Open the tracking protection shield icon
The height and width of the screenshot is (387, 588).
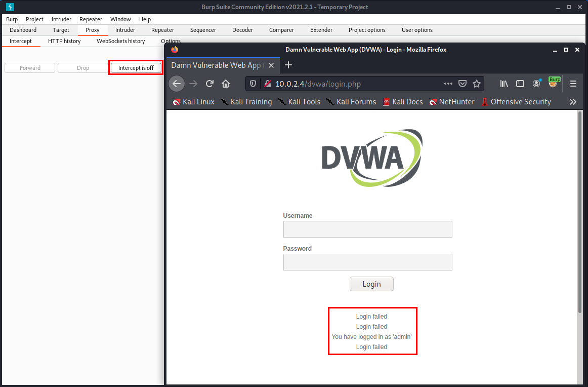tap(253, 84)
